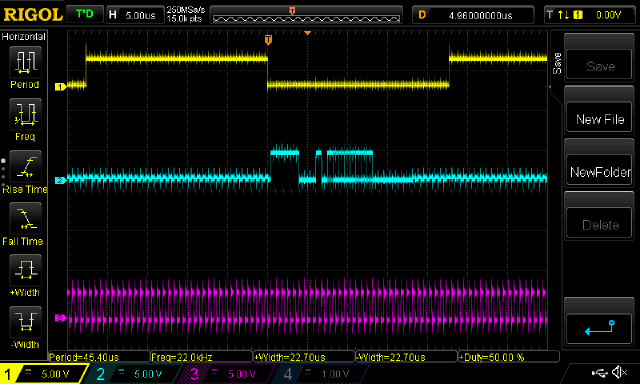Select the Rise Time measurement icon

25,166
